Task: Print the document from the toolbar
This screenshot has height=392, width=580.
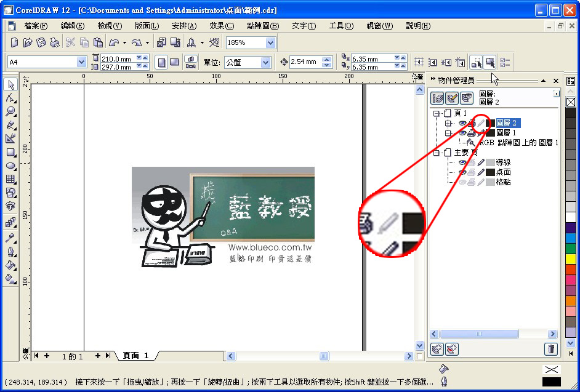Action: click(54, 42)
